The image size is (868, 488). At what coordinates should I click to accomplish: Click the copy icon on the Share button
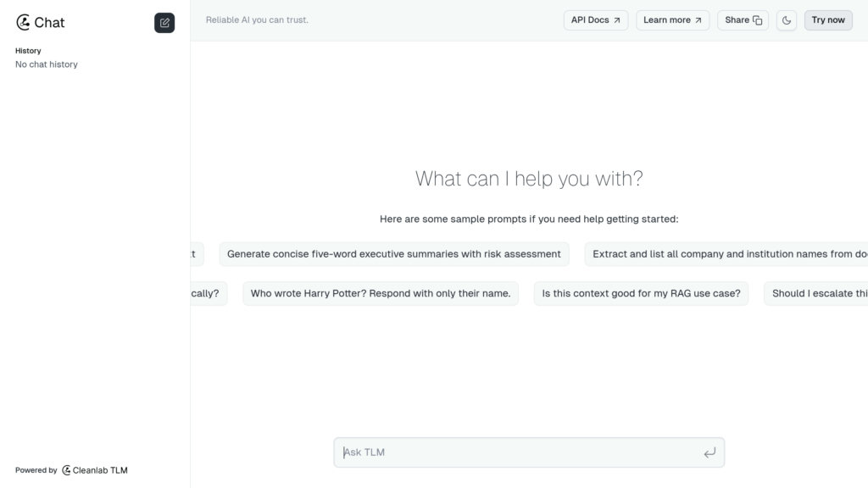coord(757,20)
